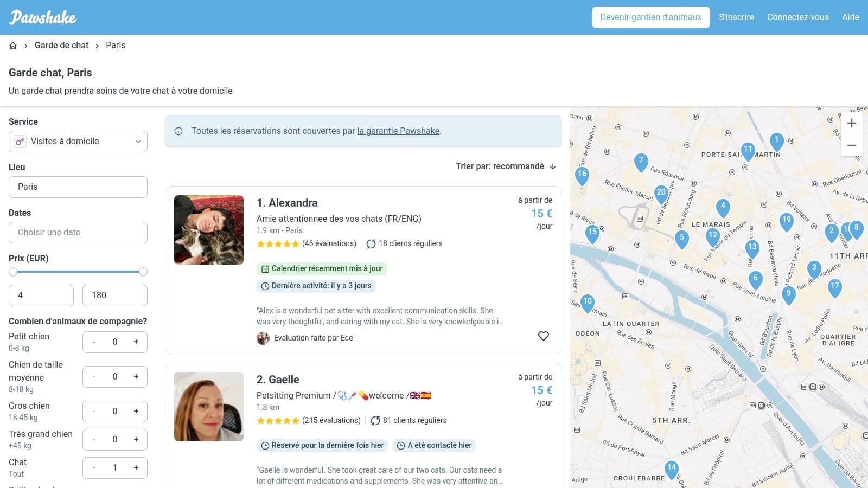868x488 pixels.
Task: Zoom out on the map
Action: tap(851, 145)
